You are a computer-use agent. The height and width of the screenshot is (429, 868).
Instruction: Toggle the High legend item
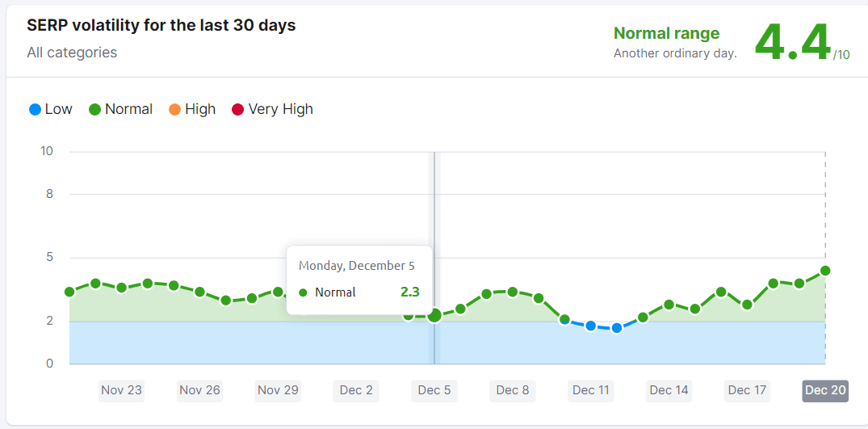click(192, 109)
